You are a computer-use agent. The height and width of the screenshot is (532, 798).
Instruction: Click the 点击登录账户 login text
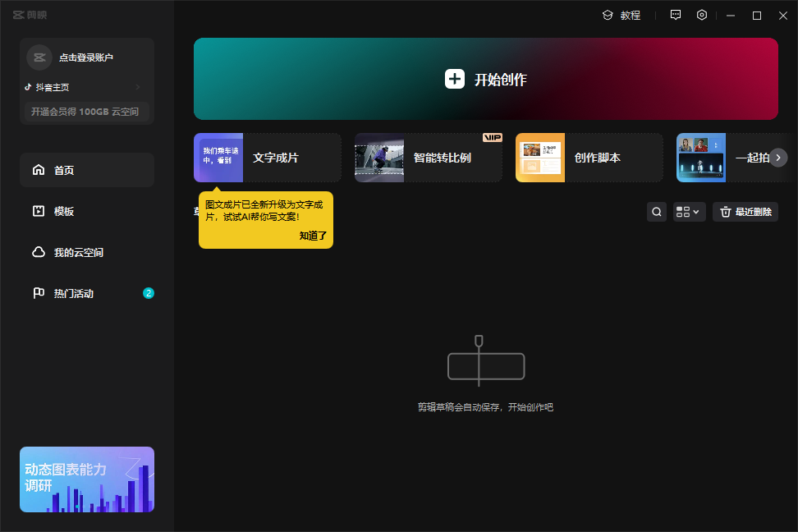tap(86, 57)
